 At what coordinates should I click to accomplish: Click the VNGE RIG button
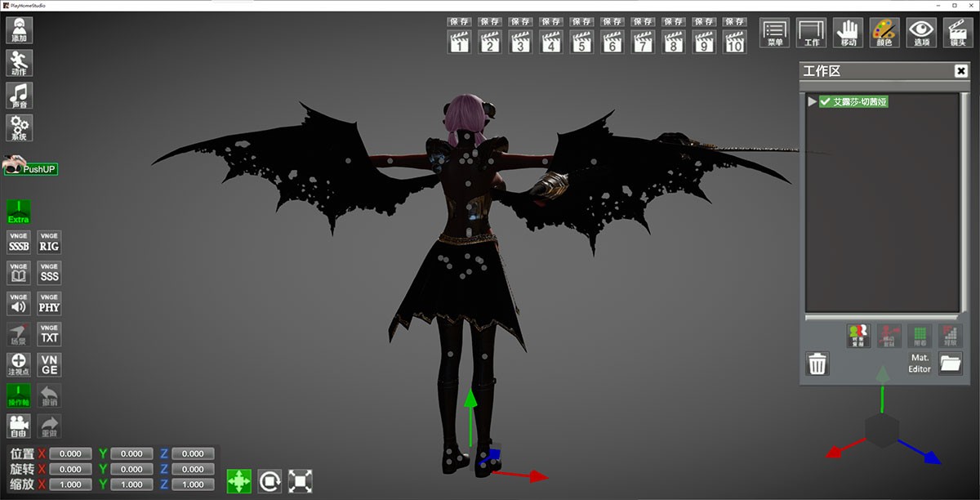50,242
